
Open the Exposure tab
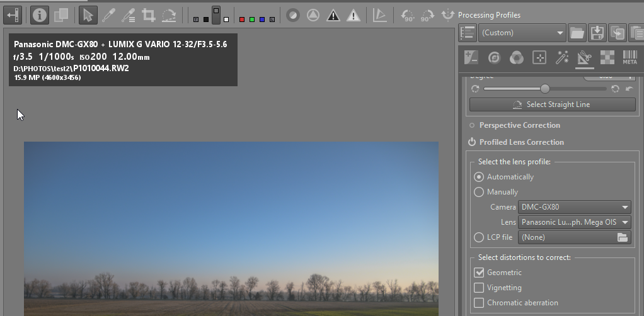[x=471, y=58]
